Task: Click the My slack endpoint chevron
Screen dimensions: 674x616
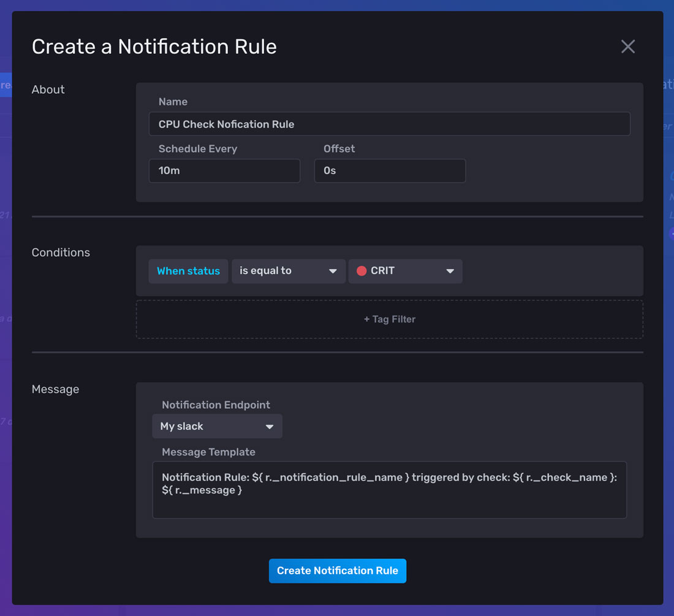Action: tap(270, 425)
